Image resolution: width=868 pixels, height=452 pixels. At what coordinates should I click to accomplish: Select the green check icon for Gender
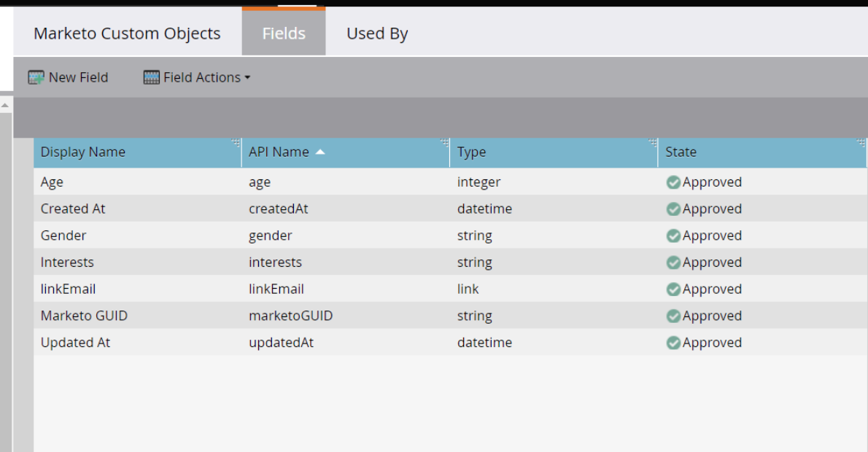pyautogui.click(x=673, y=235)
